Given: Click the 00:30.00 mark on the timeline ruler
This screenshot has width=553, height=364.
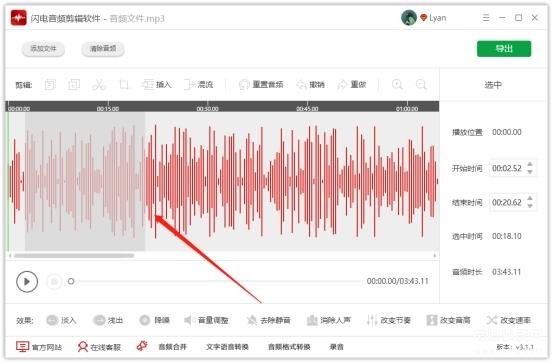Looking at the screenshot, I should click(x=207, y=109).
